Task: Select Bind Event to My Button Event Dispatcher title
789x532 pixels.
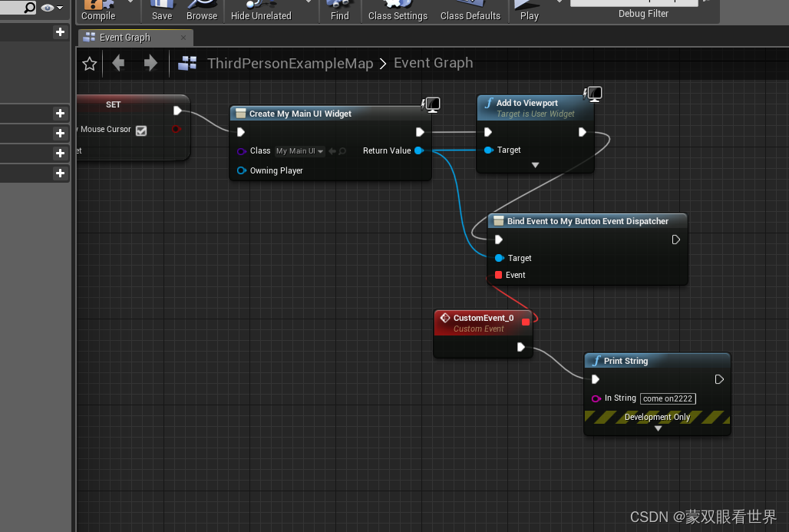Action: click(588, 221)
